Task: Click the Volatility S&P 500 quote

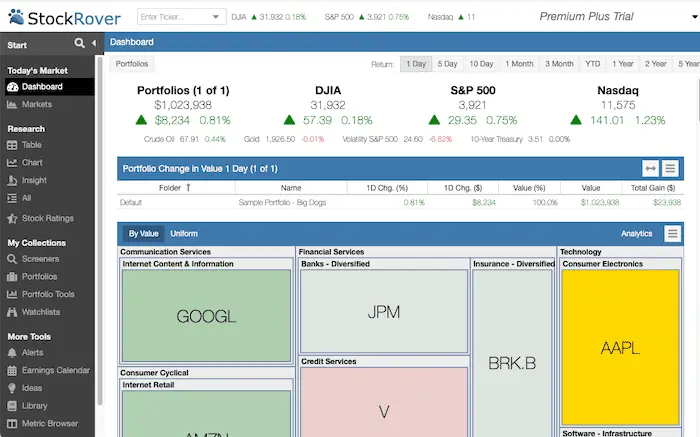Action: coord(397,139)
